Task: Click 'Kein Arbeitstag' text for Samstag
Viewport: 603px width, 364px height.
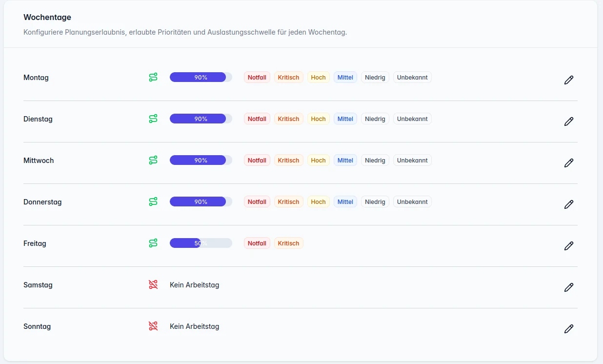Action: click(194, 285)
